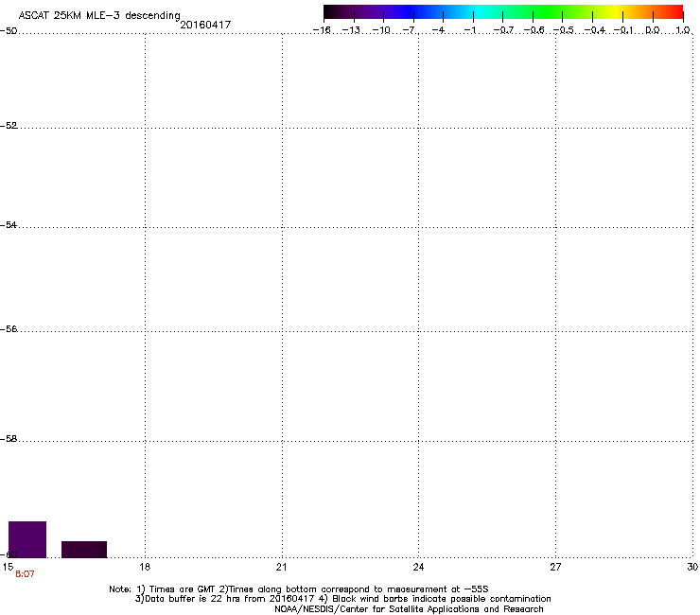Click the longitude label 30
This screenshot has width=700, height=615.
coord(692,567)
